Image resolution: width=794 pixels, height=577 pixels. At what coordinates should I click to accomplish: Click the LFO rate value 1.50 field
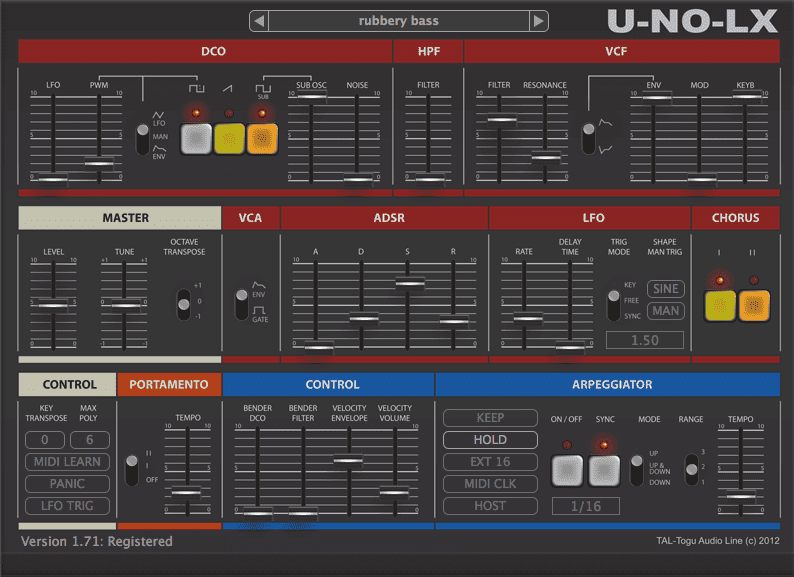645,340
